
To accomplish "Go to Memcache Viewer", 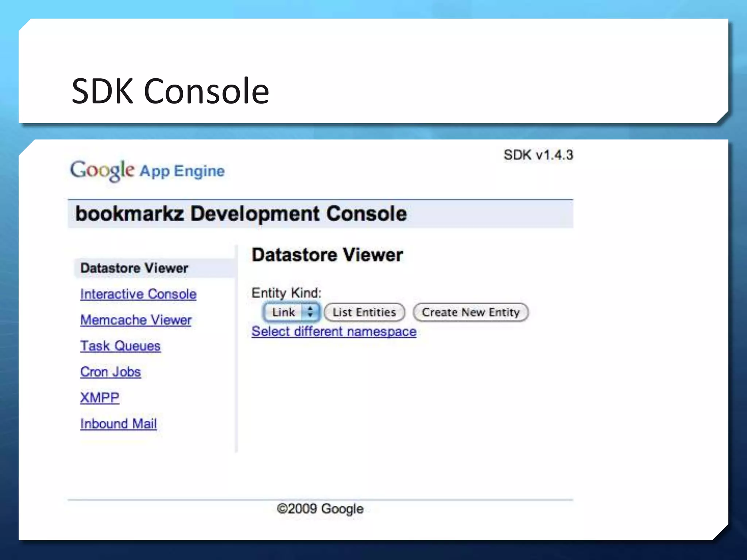I will pos(136,320).
